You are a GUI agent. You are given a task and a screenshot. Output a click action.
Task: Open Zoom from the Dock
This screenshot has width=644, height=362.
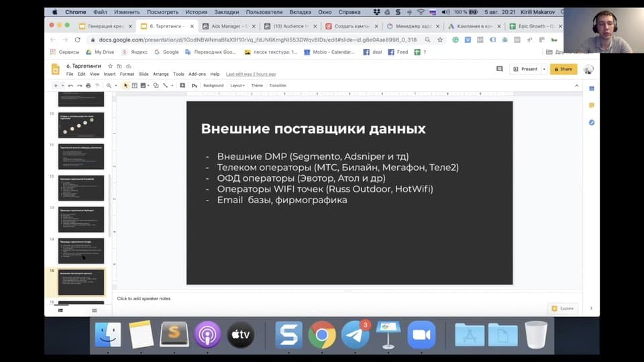point(421,335)
